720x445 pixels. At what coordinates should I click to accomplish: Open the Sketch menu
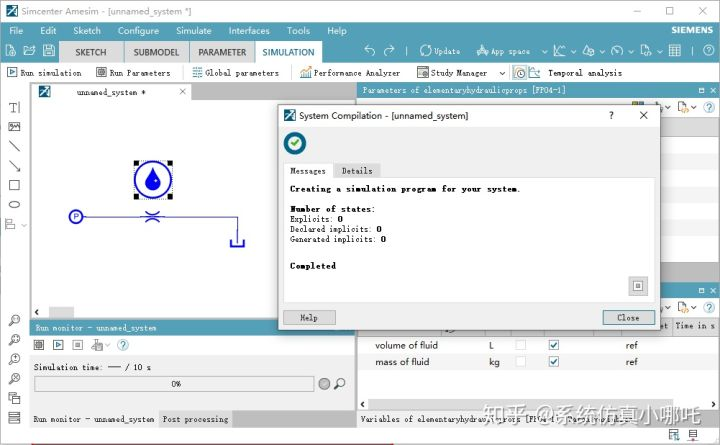click(87, 31)
